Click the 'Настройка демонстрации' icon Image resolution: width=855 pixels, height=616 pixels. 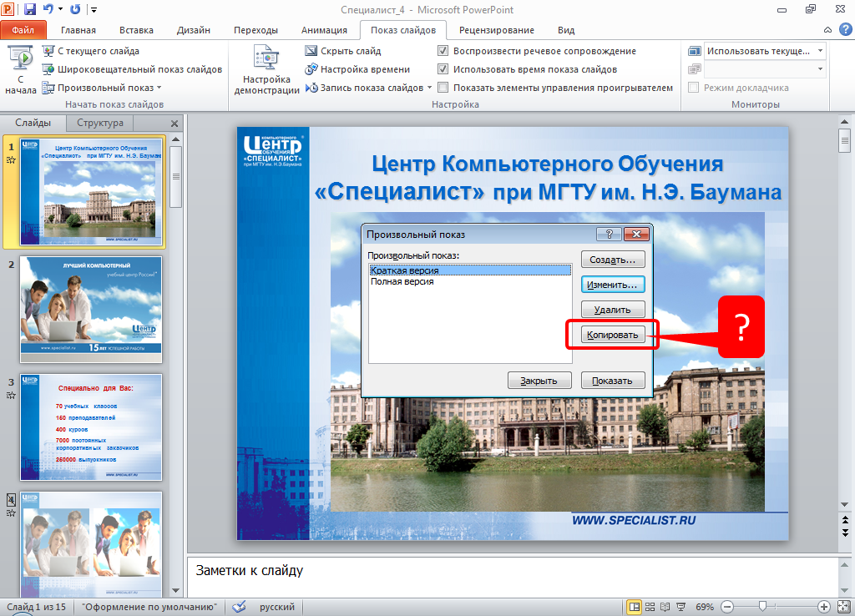[266, 60]
